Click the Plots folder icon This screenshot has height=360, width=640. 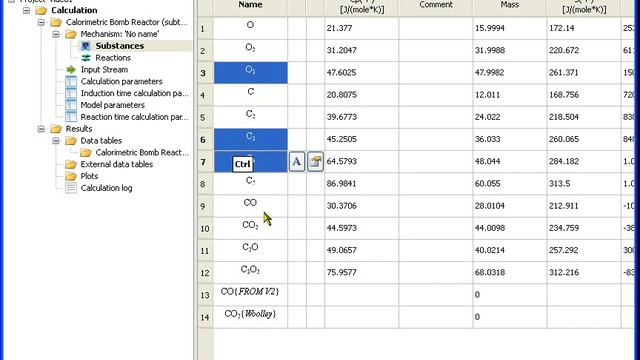[71, 176]
